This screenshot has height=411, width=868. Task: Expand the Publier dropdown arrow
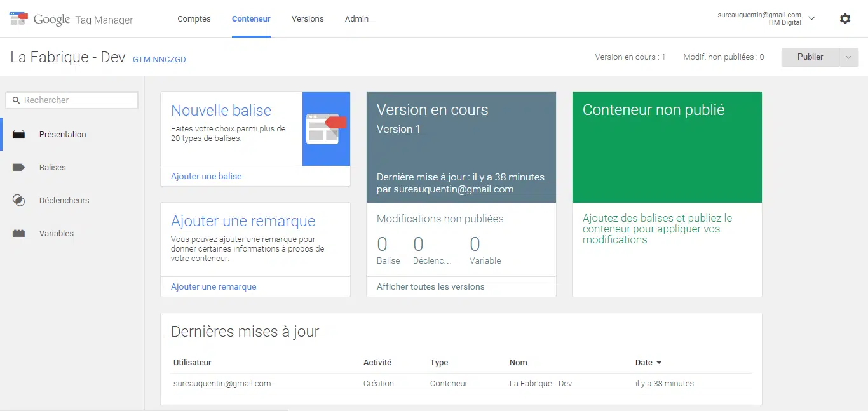[x=849, y=57]
